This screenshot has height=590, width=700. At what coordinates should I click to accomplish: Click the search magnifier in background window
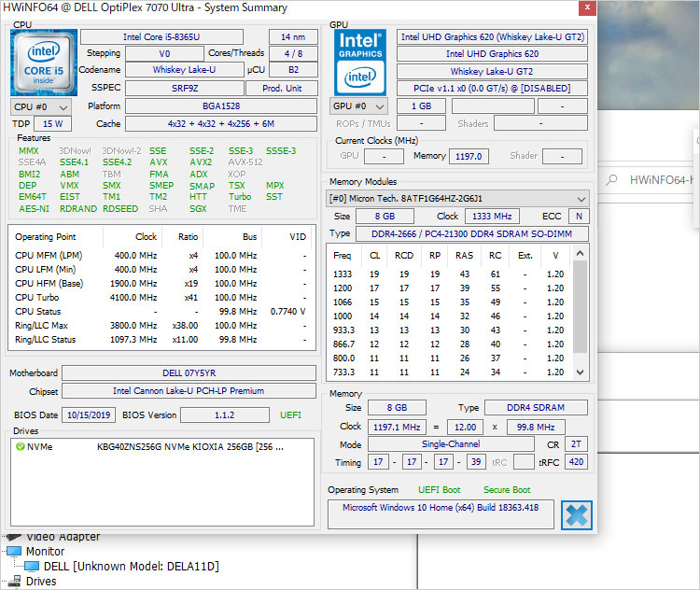(x=611, y=180)
